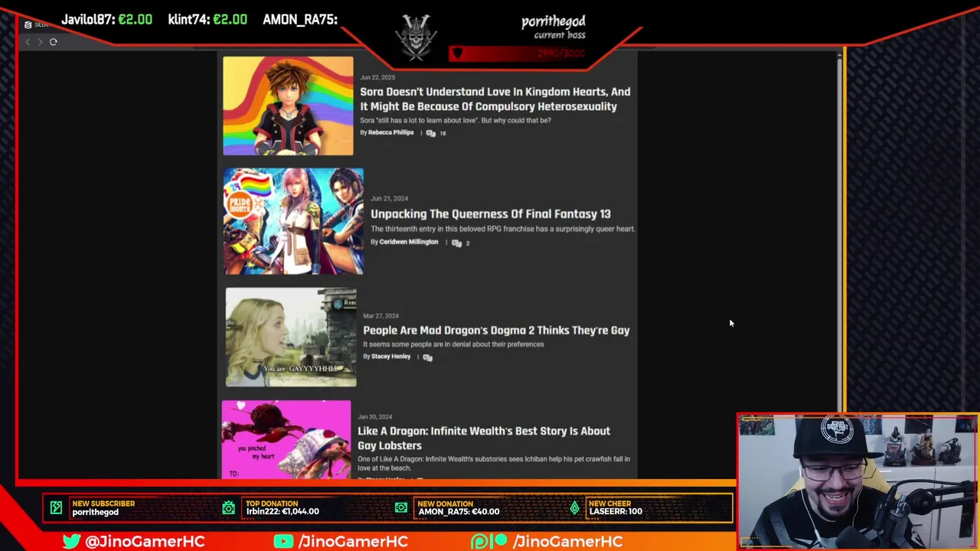
Task: Click the Javilol87 €2.00 donation ticker entry
Action: click(106, 19)
